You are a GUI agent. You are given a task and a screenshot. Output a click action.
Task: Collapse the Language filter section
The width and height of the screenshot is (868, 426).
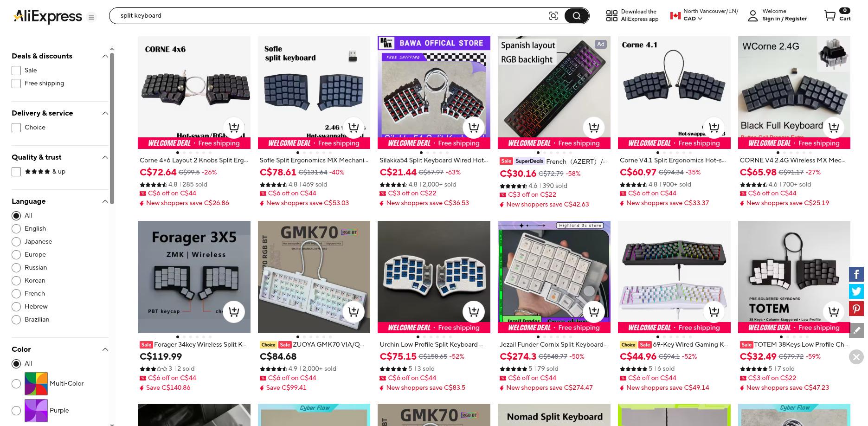coord(105,201)
